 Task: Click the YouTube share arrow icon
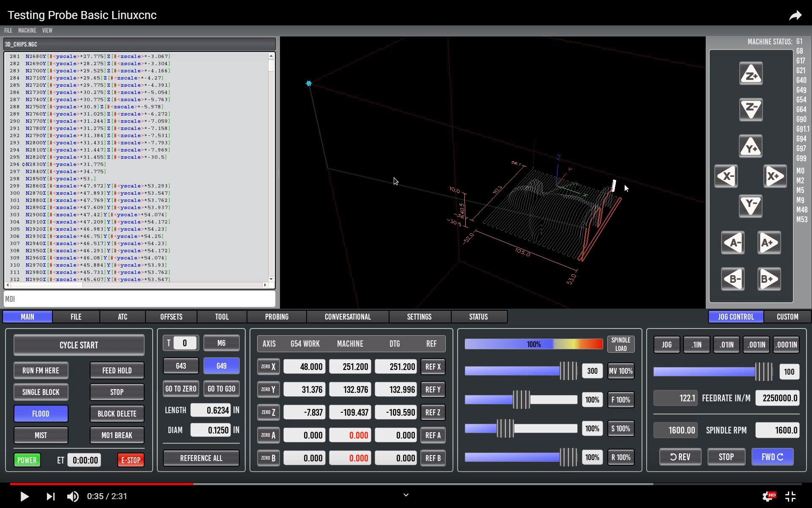coord(795,16)
